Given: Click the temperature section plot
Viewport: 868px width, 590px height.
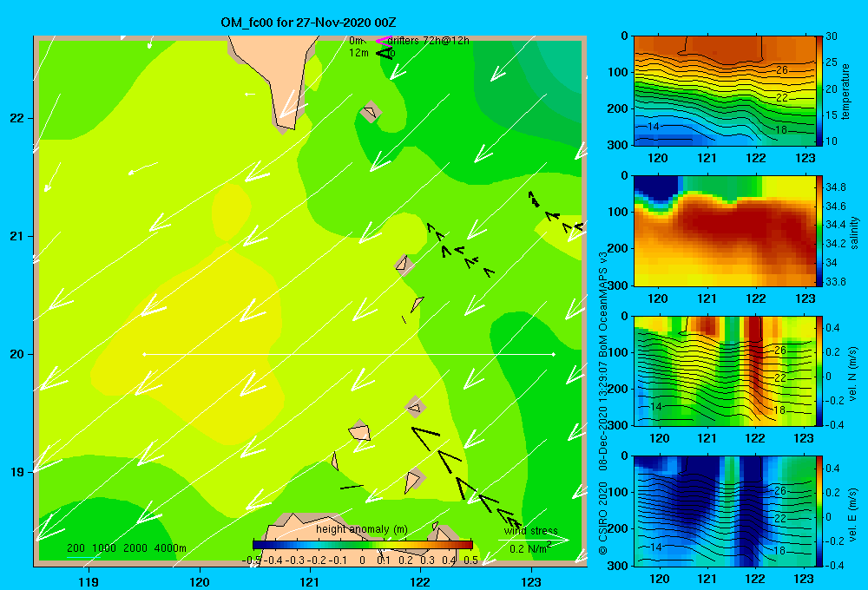Looking at the screenshot, I should click(724, 91).
